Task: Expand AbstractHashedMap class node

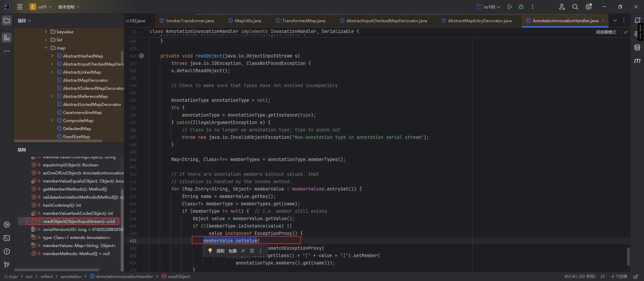Action: tap(52, 56)
